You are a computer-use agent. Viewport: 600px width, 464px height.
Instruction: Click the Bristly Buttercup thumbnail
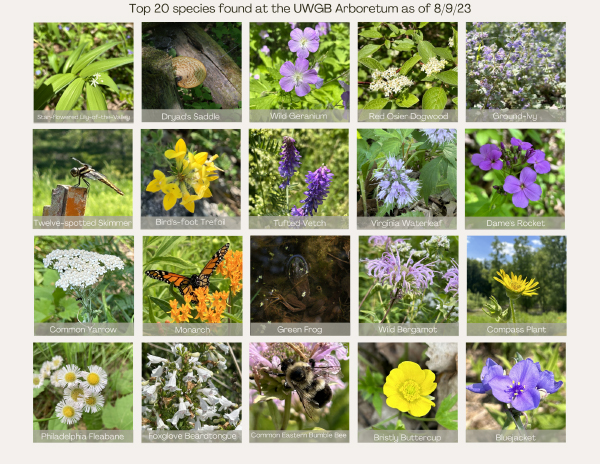(x=408, y=392)
